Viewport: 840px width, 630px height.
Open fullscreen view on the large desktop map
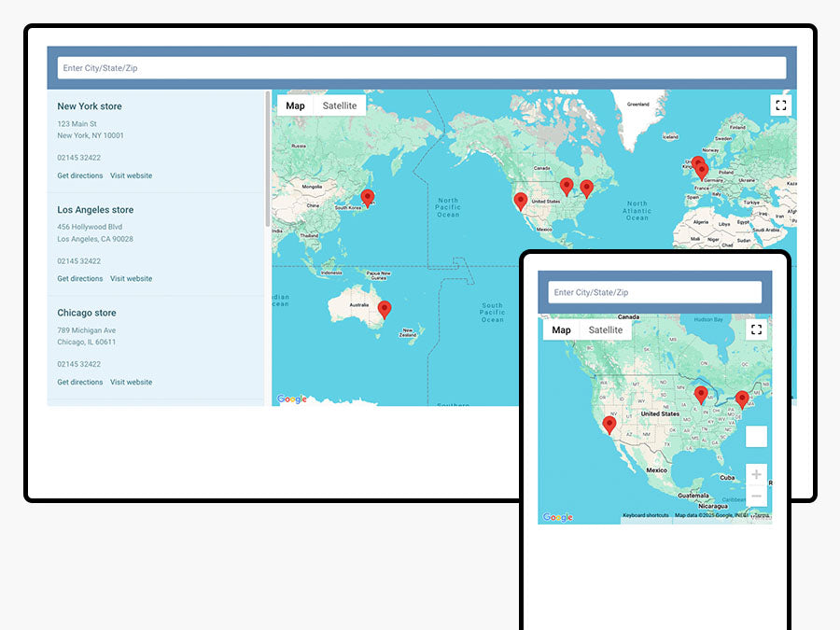[x=781, y=105]
